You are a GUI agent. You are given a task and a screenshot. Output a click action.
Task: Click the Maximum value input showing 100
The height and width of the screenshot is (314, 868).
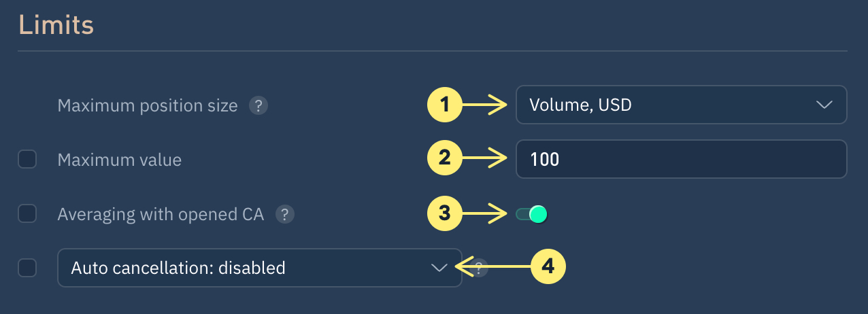(x=680, y=160)
